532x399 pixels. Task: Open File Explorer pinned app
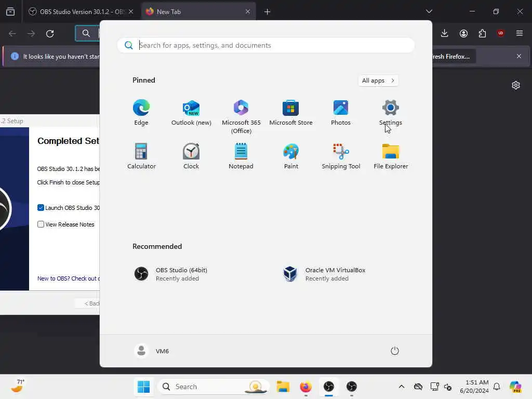pyautogui.click(x=391, y=156)
